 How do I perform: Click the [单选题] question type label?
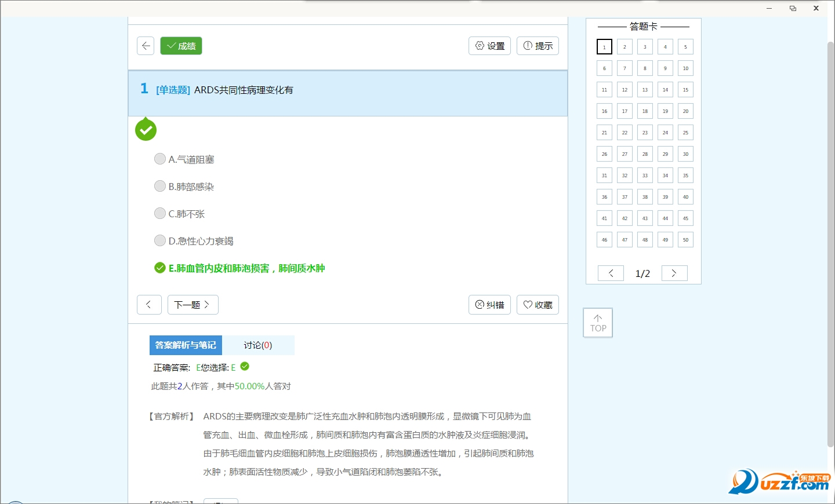[173, 90]
